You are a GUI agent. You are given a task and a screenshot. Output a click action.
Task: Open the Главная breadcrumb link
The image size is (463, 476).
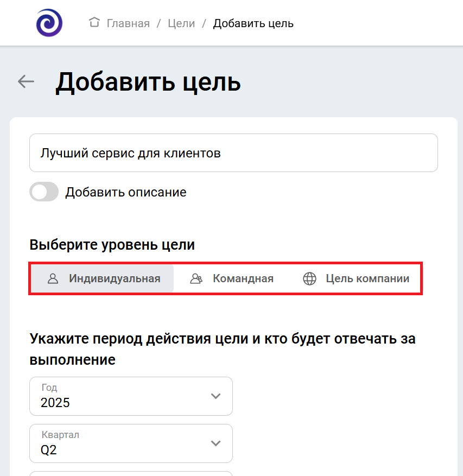(x=127, y=23)
